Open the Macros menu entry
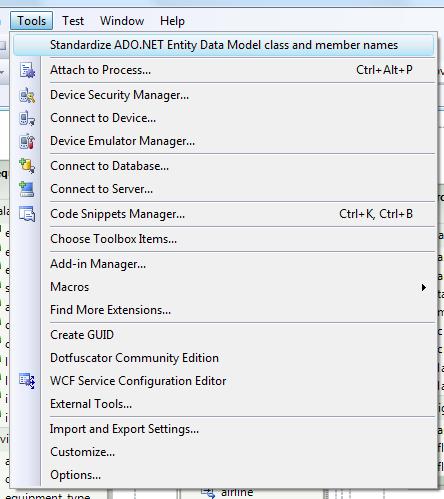The height and width of the screenshot is (499, 444). pos(224,287)
